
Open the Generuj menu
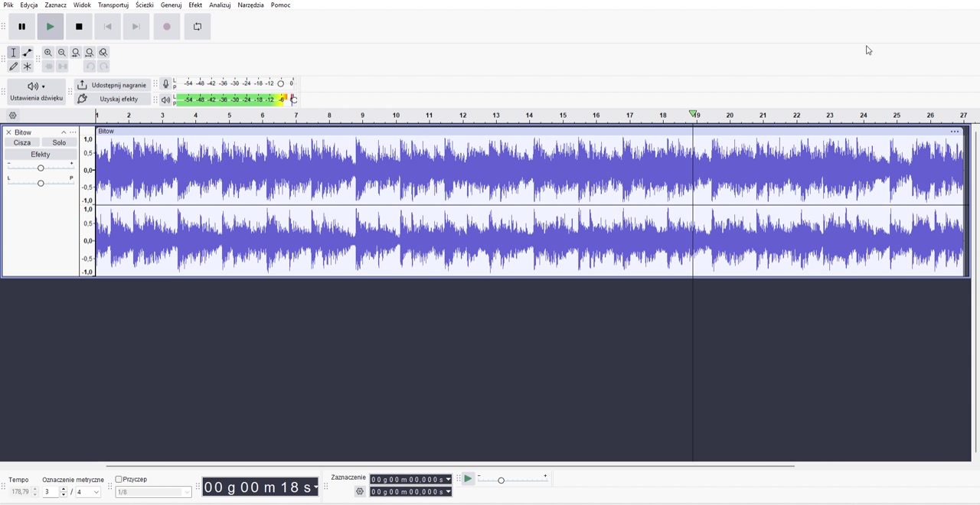coord(171,5)
